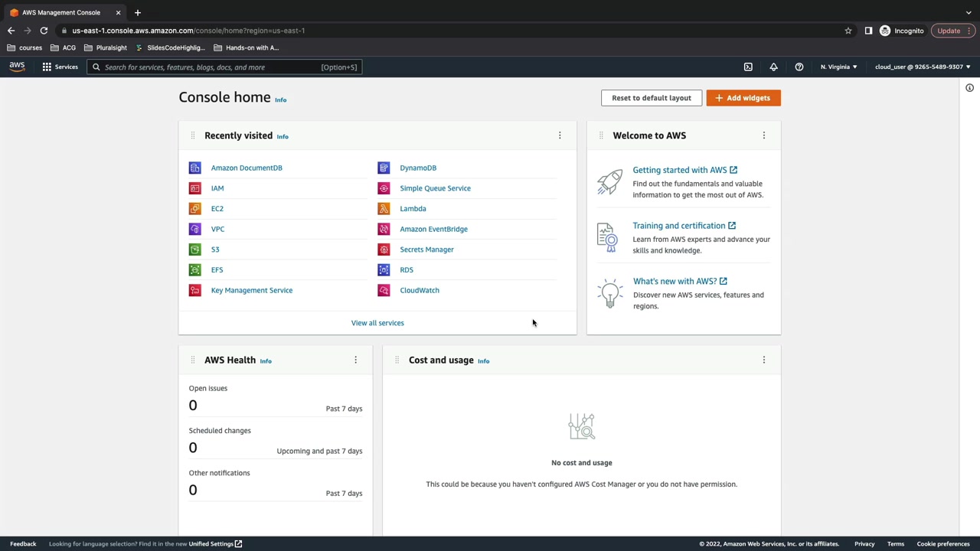Click the Incognito profile indicator

[x=902, y=31]
